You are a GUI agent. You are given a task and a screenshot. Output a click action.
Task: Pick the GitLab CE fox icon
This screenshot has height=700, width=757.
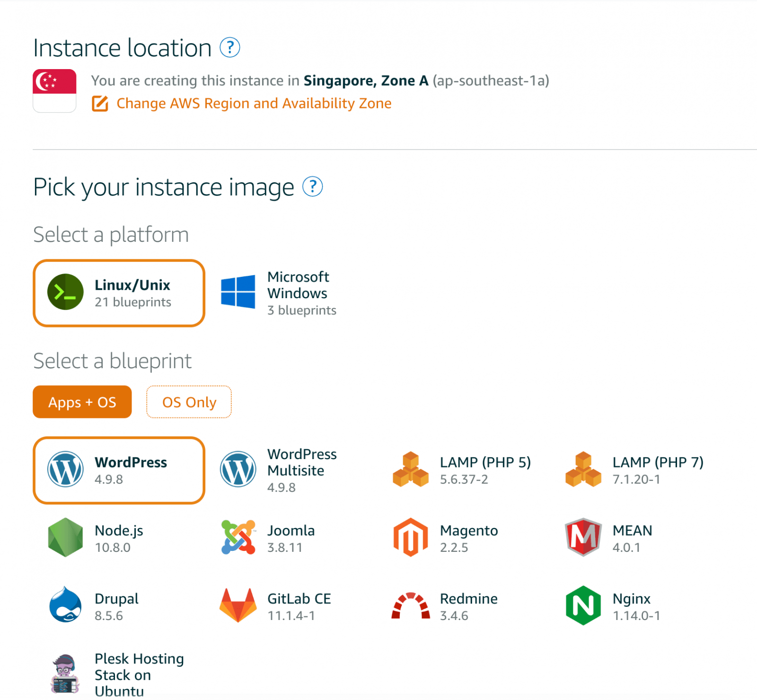coord(238,605)
